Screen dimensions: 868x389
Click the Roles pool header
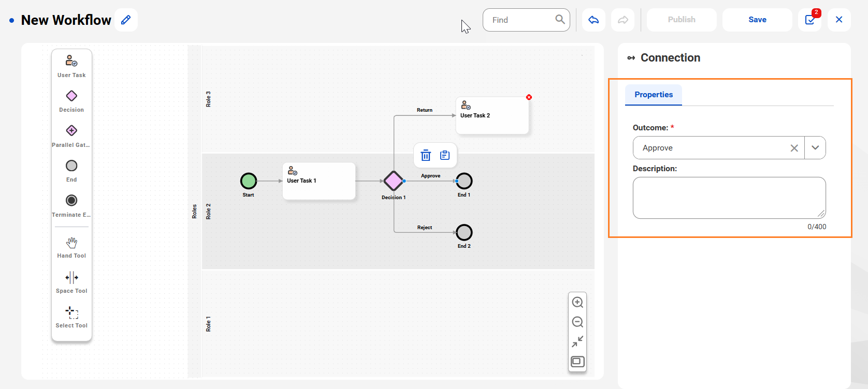coord(195,212)
